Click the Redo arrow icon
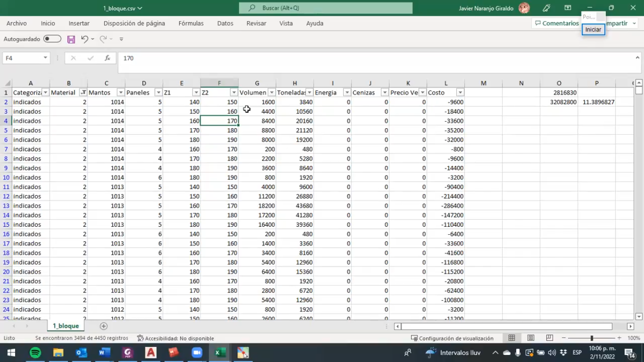644x362 pixels. click(103, 39)
